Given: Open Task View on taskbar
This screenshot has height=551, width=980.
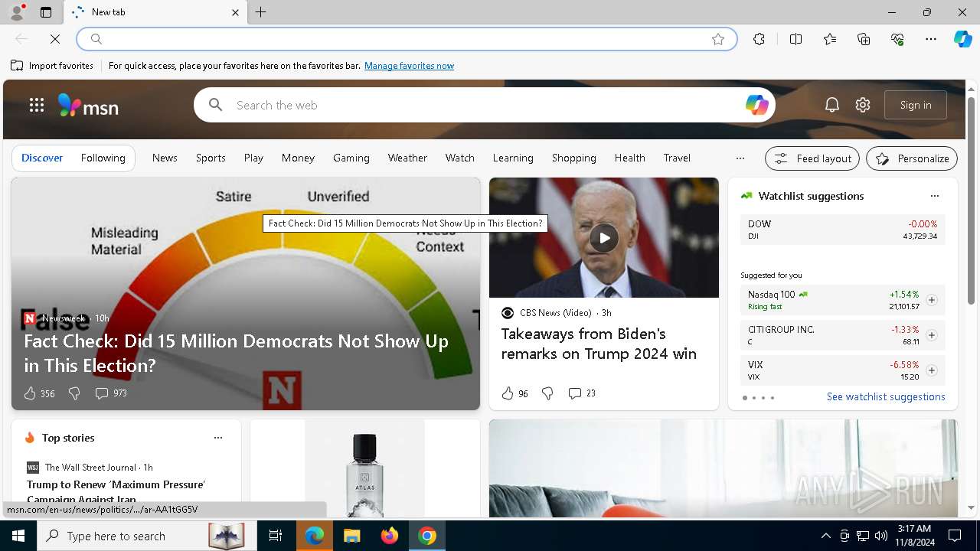Looking at the screenshot, I should pyautogui.click(x=276, y=536).
